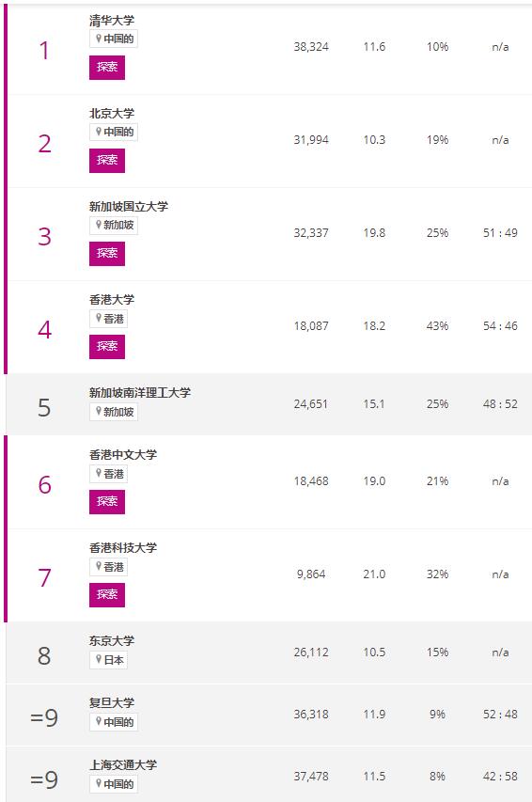Click the 探索 button for 清华大学
This screenshot has height=802, width=532.
click(x=107, y=68)
